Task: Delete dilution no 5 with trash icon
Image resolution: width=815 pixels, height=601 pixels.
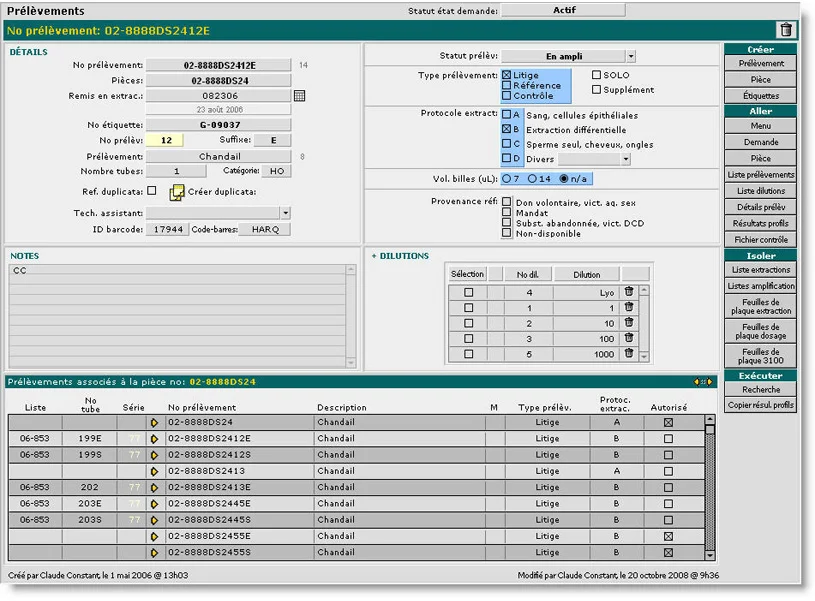Action: click(629, 353)
